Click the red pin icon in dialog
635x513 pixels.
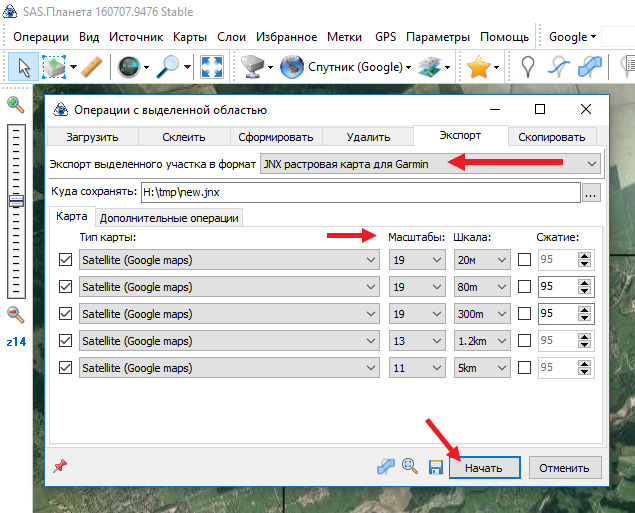tap(61, 466)
